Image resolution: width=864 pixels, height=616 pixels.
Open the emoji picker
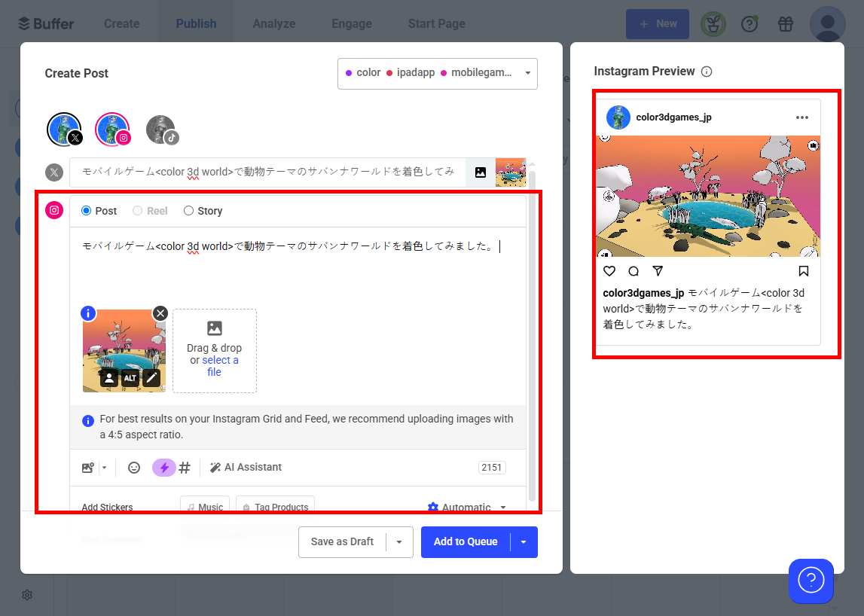[x=134, y=468]
